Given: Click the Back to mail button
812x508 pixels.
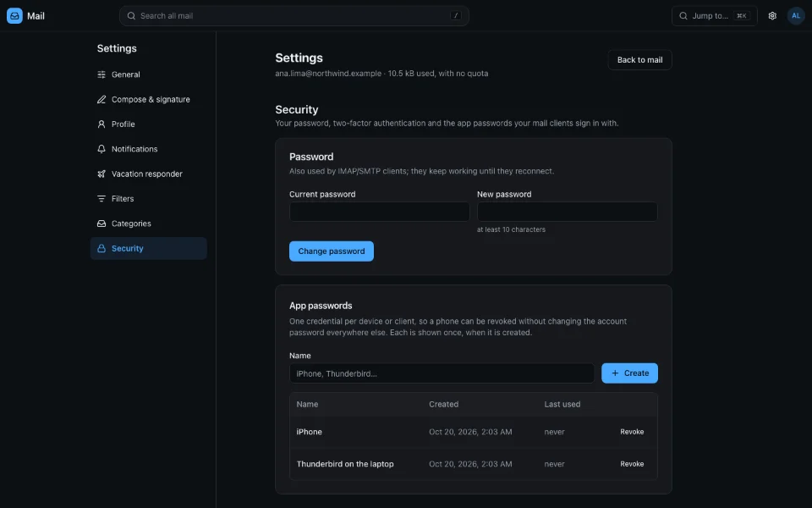Looking at the screenshot, I should tap(639, 60).
